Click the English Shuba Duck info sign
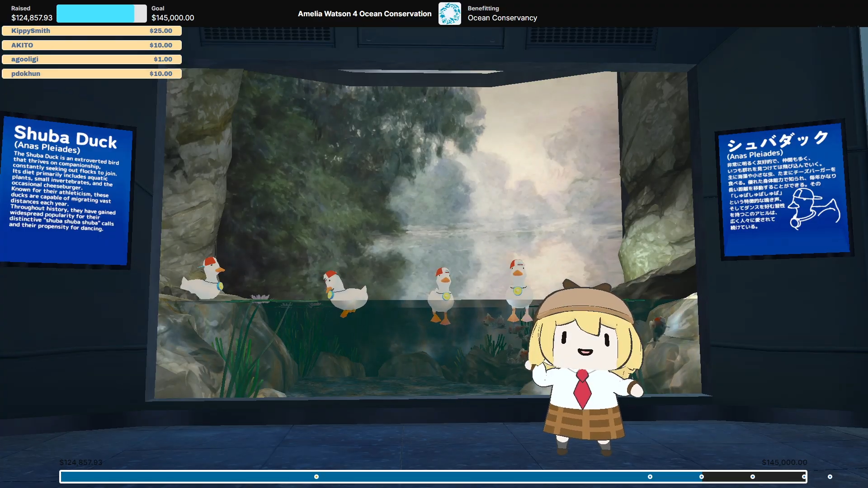 click(66, 191)
